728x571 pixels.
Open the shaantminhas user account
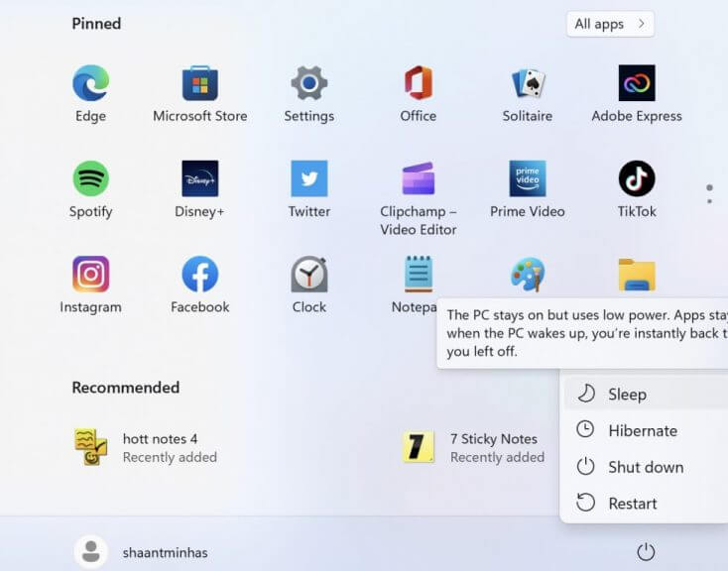point(141,552)
